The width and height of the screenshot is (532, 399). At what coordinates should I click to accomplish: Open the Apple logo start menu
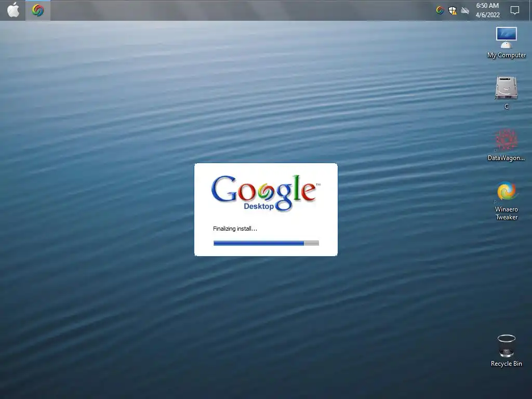click(x=13, y=10)
